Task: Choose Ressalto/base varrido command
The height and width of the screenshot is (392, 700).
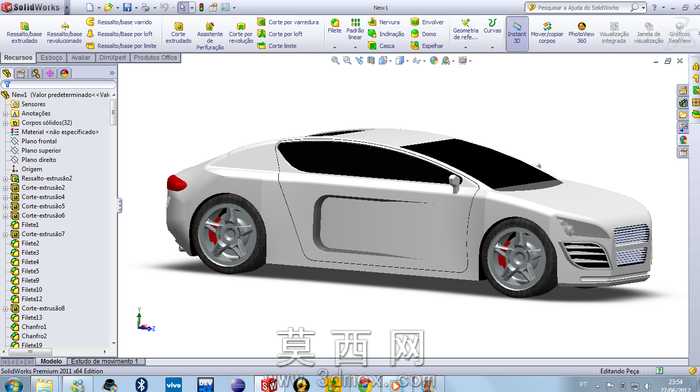Action: [119, 22]
